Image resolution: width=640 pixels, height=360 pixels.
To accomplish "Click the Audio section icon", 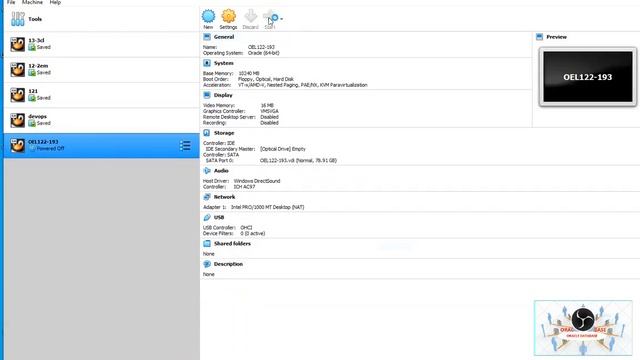I will [x=207, y=171].
